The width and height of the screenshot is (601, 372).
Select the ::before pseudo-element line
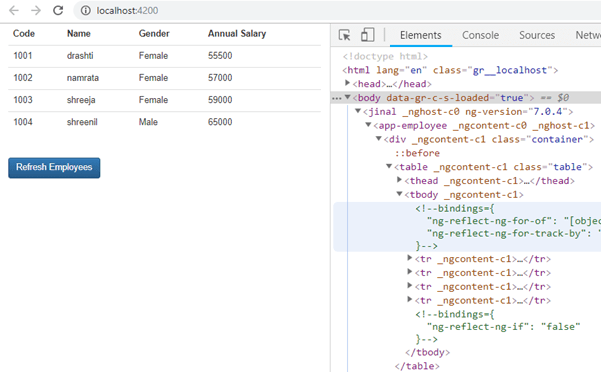[417, 153]
